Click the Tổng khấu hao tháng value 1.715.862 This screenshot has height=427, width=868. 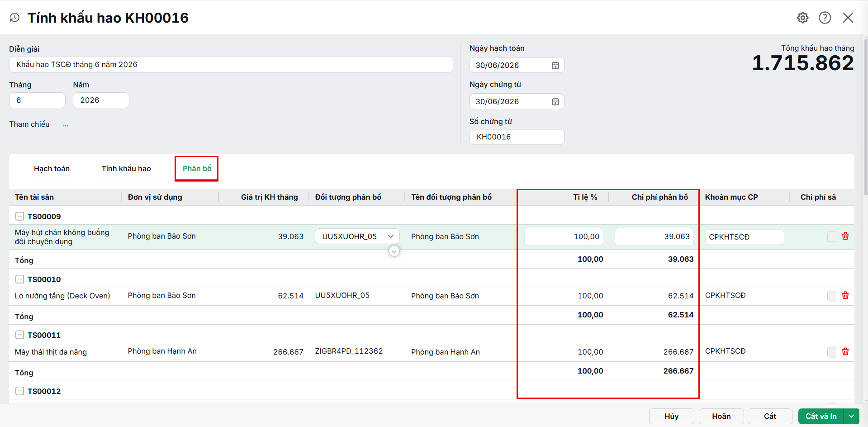tap(802, 63)
